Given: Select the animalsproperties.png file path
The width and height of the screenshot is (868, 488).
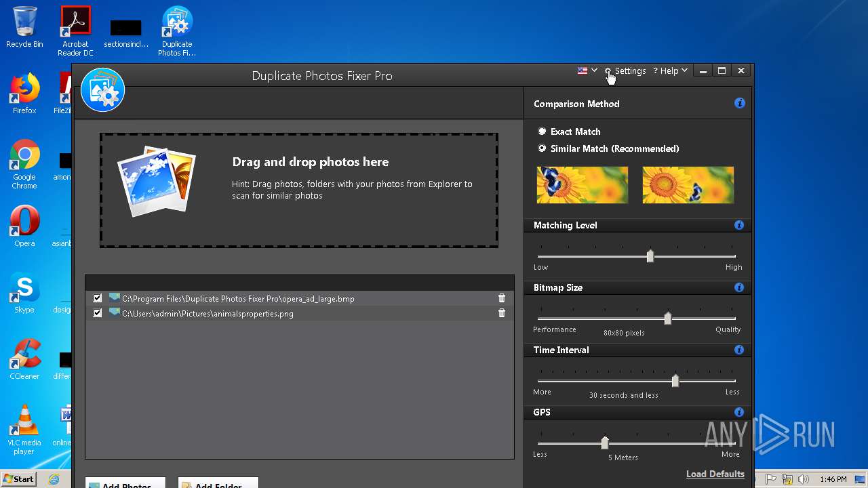Looking at the screenshot, I should [x=208, y=314].
